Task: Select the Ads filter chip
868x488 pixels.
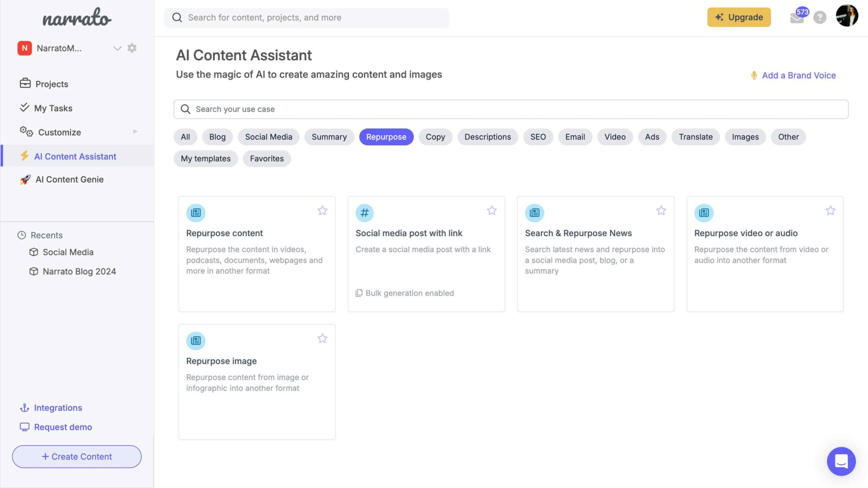Action: click(652, 137)
